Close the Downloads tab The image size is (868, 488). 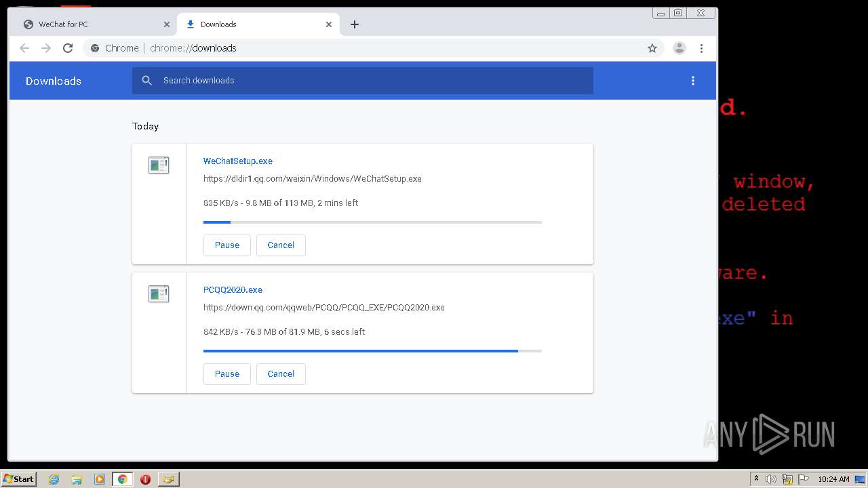(329, 24)
